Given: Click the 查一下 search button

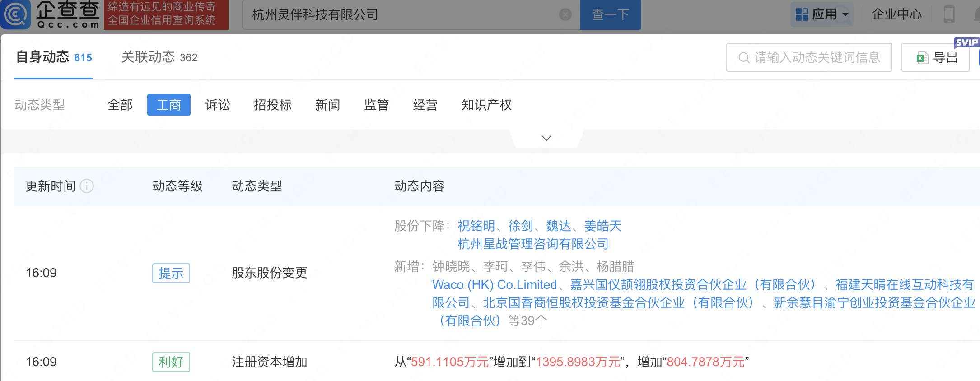Looking at the screenshot, I should click(610, 15).
